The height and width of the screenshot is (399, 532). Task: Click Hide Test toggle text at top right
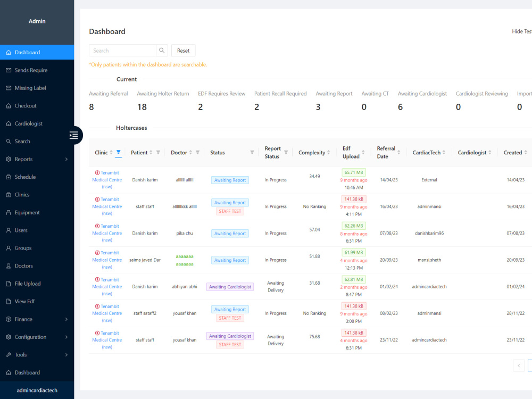[522, 31]
